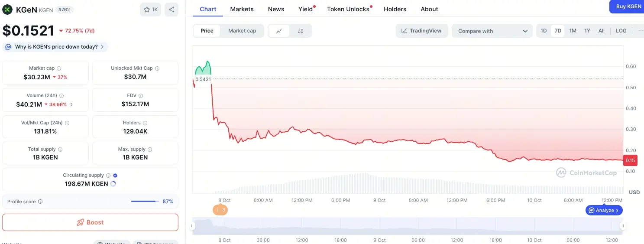Viewport: 644px width, 244px height.
Task: Open the Compare with dropdown
Action: [x=492, y=31]
